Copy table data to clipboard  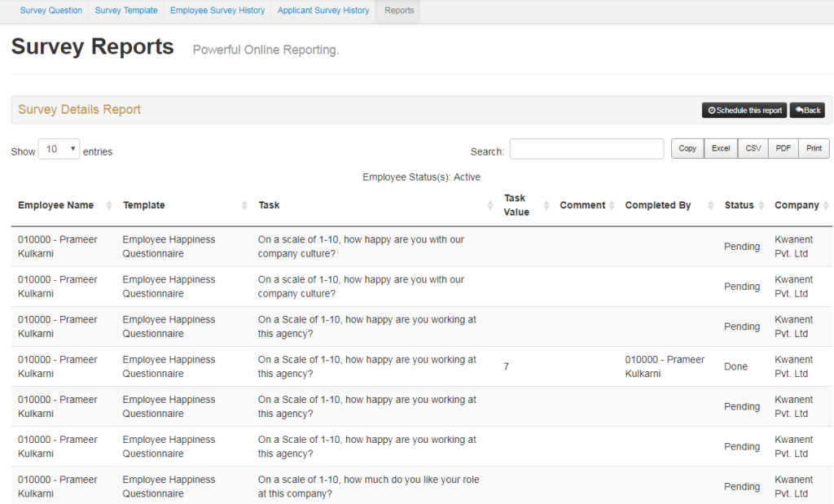coord(687,148)
